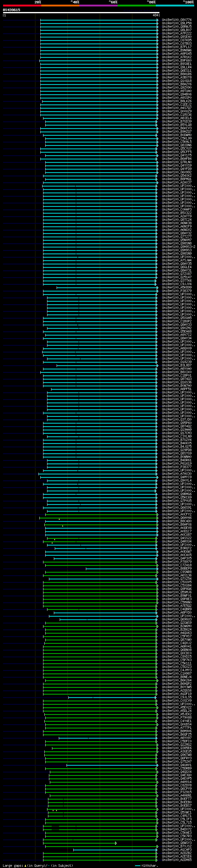
Task: Select UniRef100_B8BEP9 label
Action: tap(176, 568)
